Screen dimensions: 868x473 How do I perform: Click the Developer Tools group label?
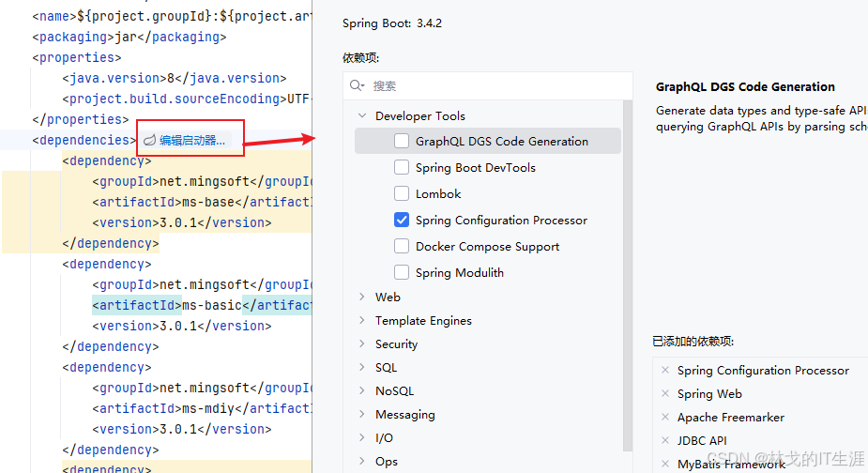tap(419, 115)
